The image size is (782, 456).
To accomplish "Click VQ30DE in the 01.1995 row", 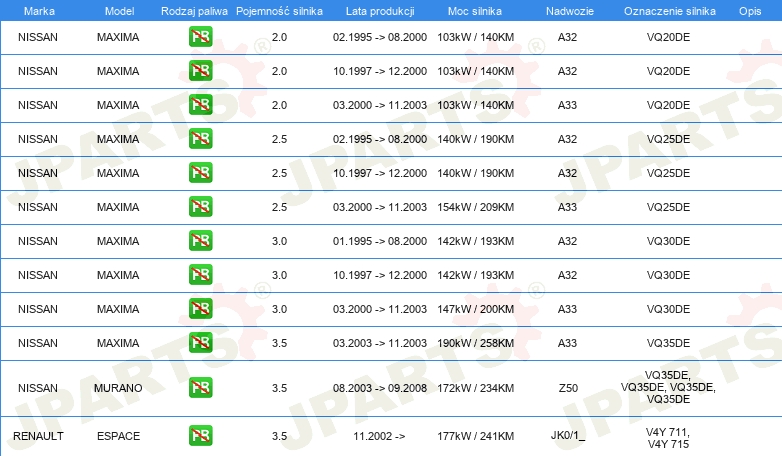I will [x=668, y=241].
